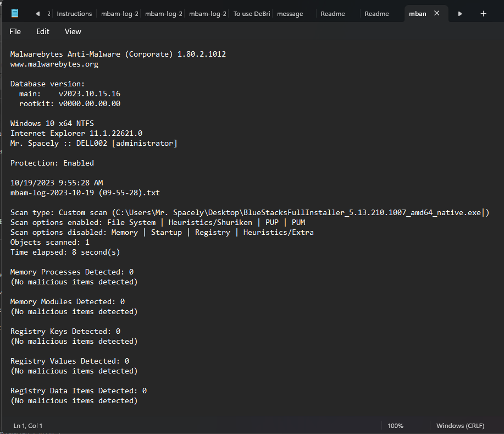This screenshot has width=504, height=434.
Task: Click the "Memory Processes Detected: 0" line
Action: (72, 272)
